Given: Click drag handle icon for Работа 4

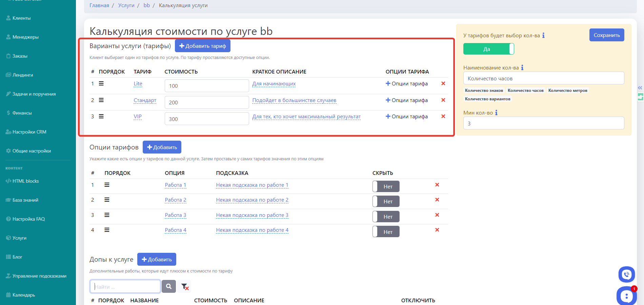Looking at the screenshot, I should (107, 230).
